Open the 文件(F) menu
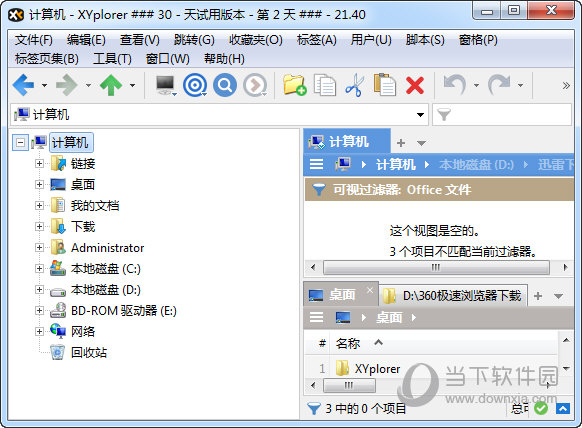Viewport: 582px width, 428px height. click(x=33, y=40)
